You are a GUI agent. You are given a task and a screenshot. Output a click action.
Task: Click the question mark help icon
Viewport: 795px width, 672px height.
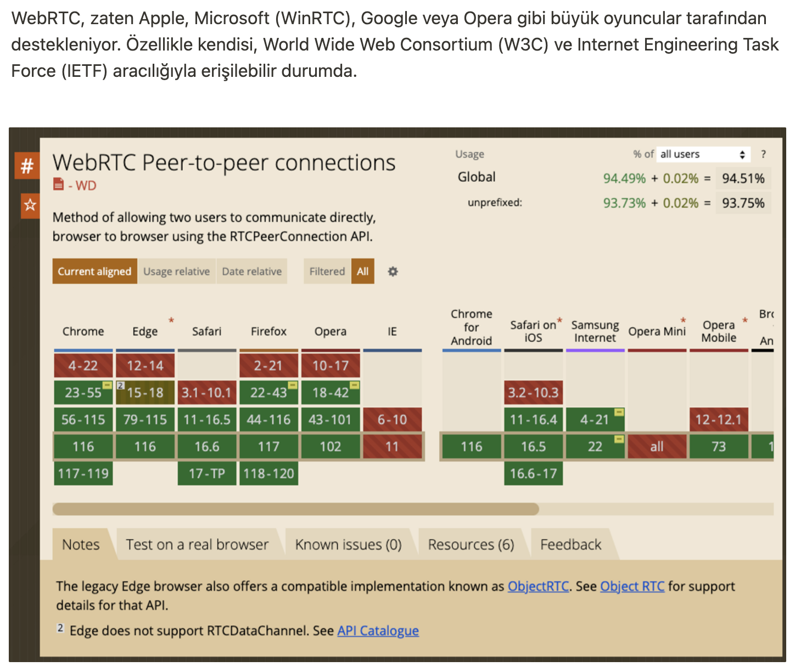coord(763,154)
